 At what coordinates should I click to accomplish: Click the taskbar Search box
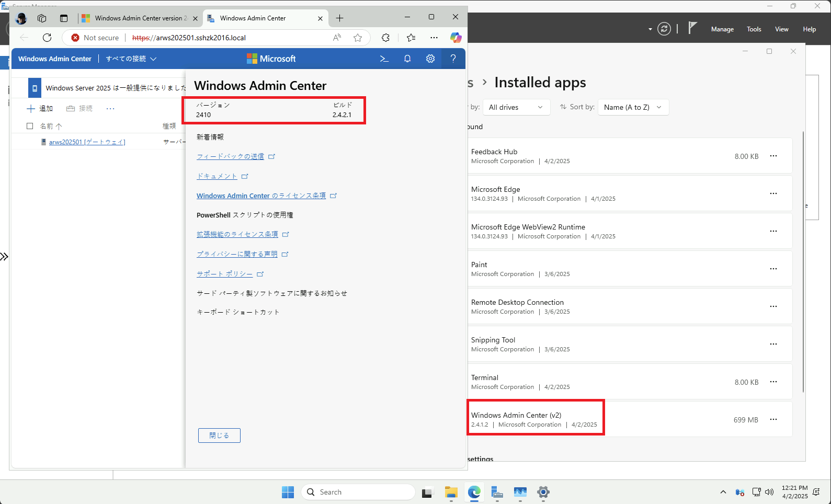(358, 492)
